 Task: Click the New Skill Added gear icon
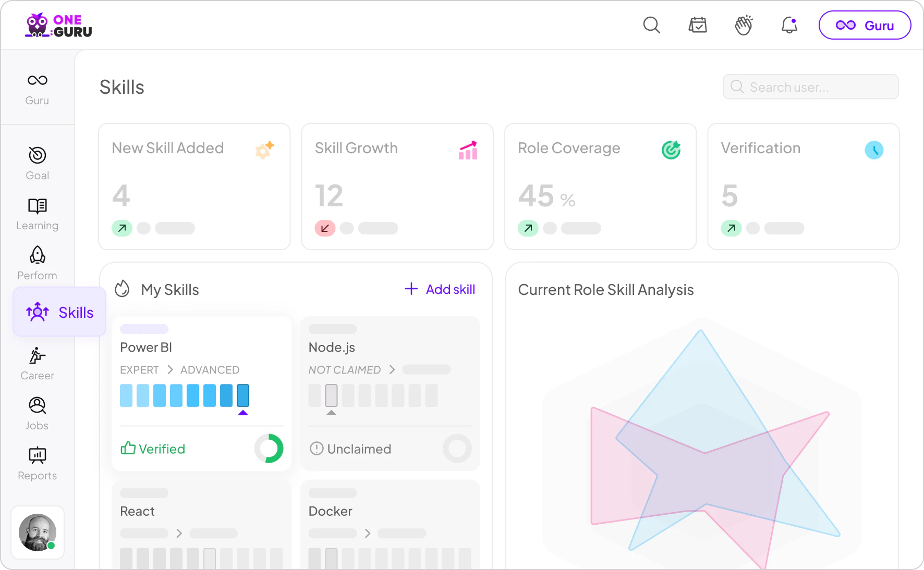coord(264,150)
